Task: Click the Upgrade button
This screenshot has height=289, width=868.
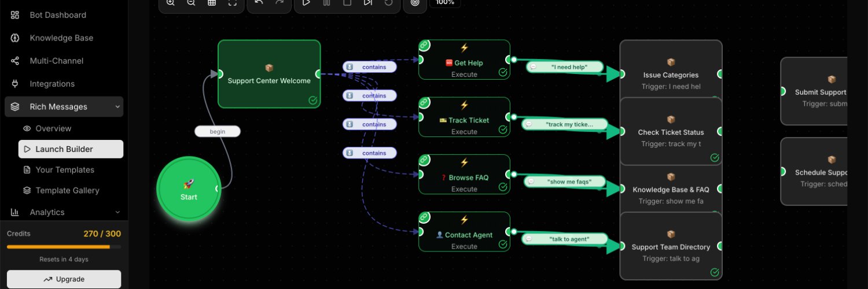Action: [64, 279]
